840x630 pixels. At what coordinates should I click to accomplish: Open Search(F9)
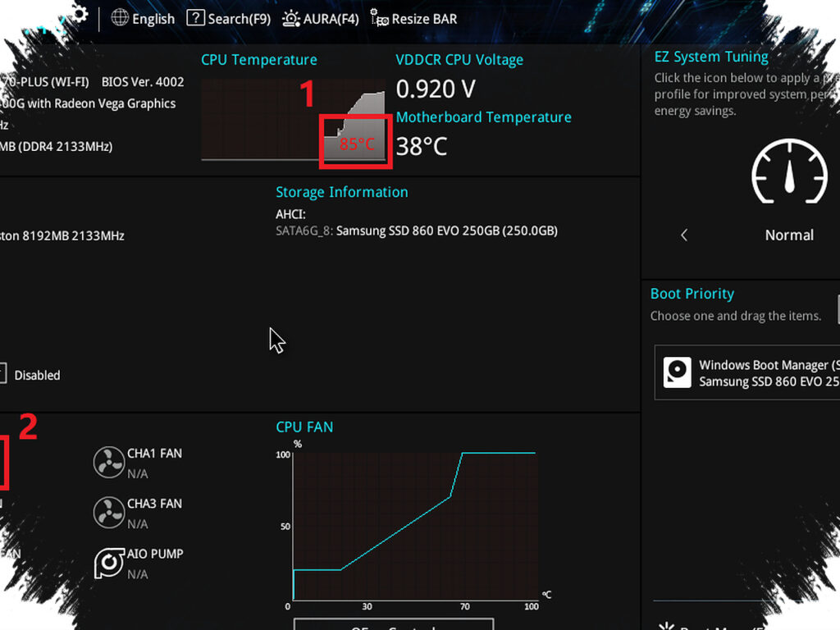pos(239,20)
